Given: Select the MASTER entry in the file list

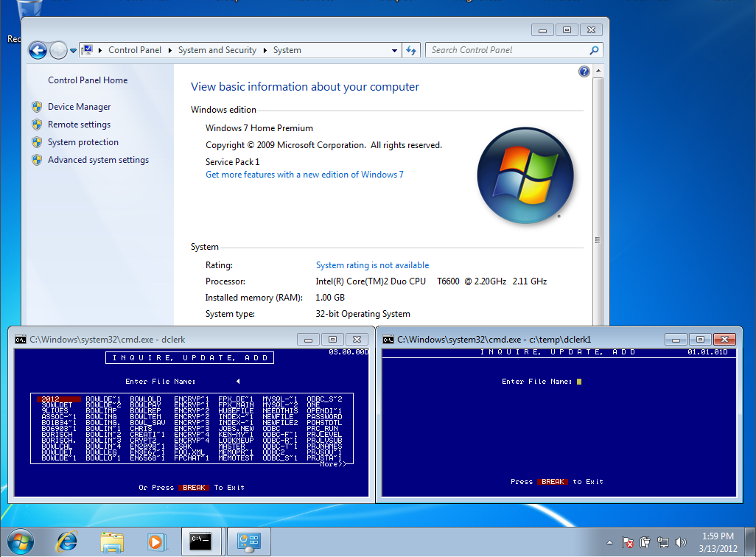Looking at the screenshot, I should point(231,446).
